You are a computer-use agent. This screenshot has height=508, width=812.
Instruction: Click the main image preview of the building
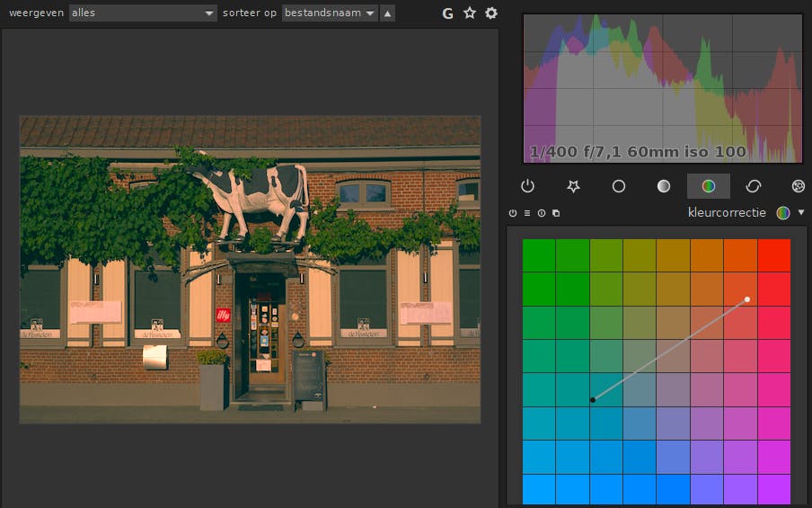pos(250,270)
